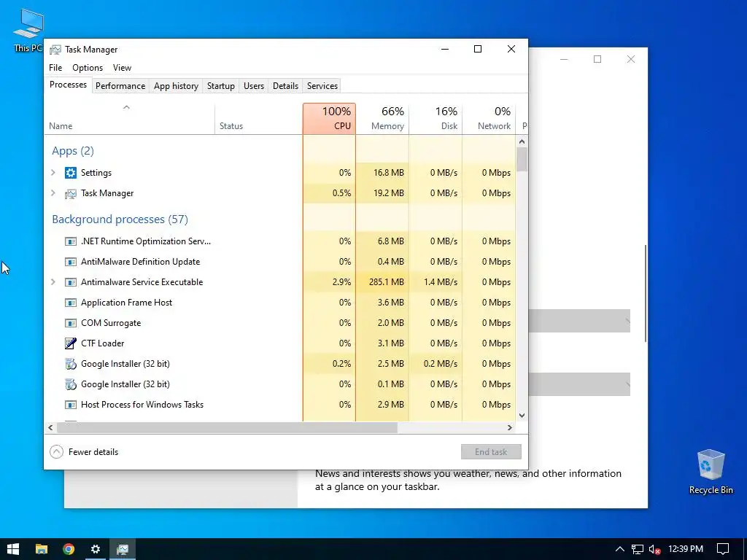Sort processes by Network column
747x560 pixels.
pyautogui.click(x=489, y=119)
